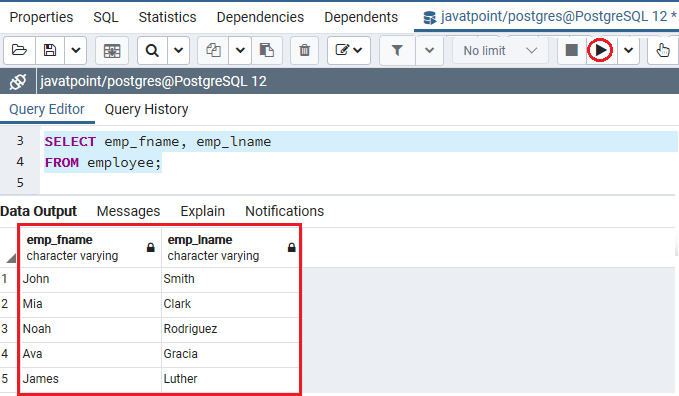The width and height of the screenshot is (679, 396).
Task: Open Find with the magnifier icon
Action: pyautogui.click(x=152, y=51)
